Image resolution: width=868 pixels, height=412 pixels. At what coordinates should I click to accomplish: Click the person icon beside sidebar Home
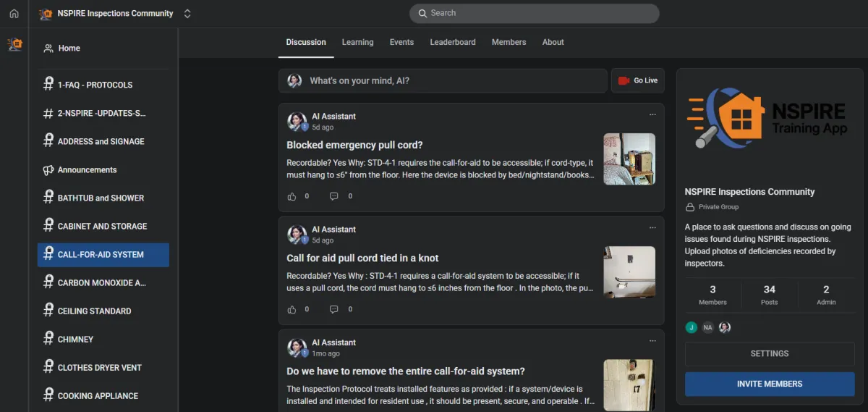[x=48, y=49]
